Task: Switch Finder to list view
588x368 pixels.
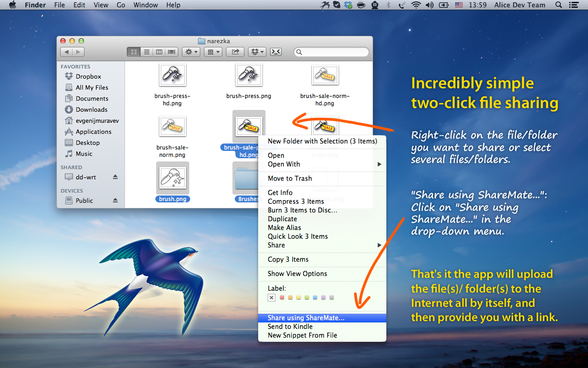Action: pyautogui.click(x=147, y=52)
